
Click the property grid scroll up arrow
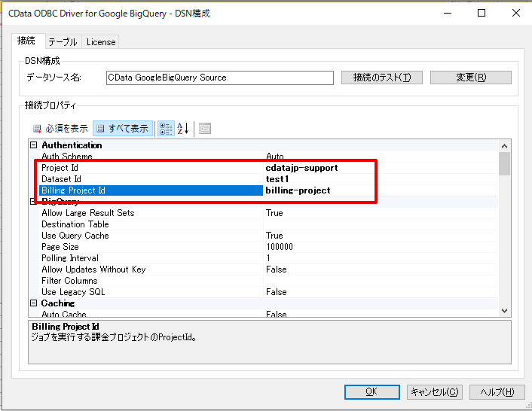click(505, 146)
